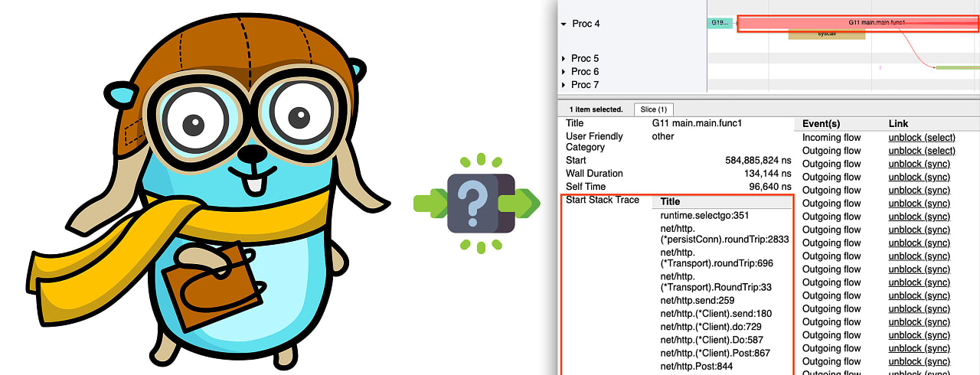Click the (*Transport).roundTrip:696 stack frame
Viewport: 980px width, 375px height.
point(717,258)
